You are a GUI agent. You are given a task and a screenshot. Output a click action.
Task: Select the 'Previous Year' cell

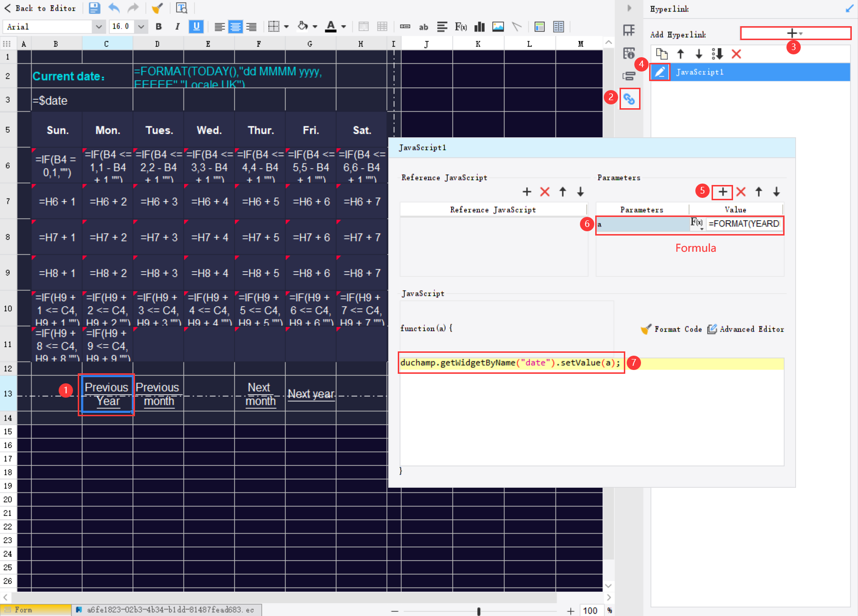(107, 394)
